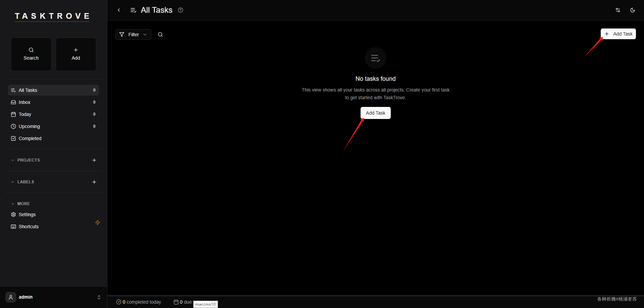This screenshot has height=308, width=644.
Task: Open the view options sliders icon
Action: pyautogui.click(x=618, y=10)
